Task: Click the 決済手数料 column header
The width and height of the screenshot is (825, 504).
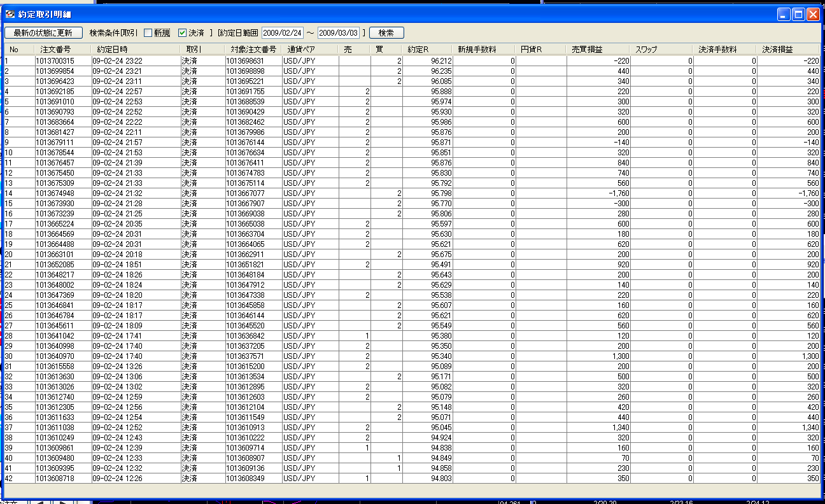Action: (725, 49)
